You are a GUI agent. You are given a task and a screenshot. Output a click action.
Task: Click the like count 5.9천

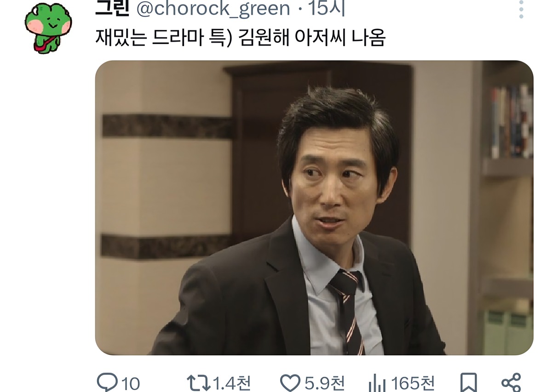pos(324,383)
